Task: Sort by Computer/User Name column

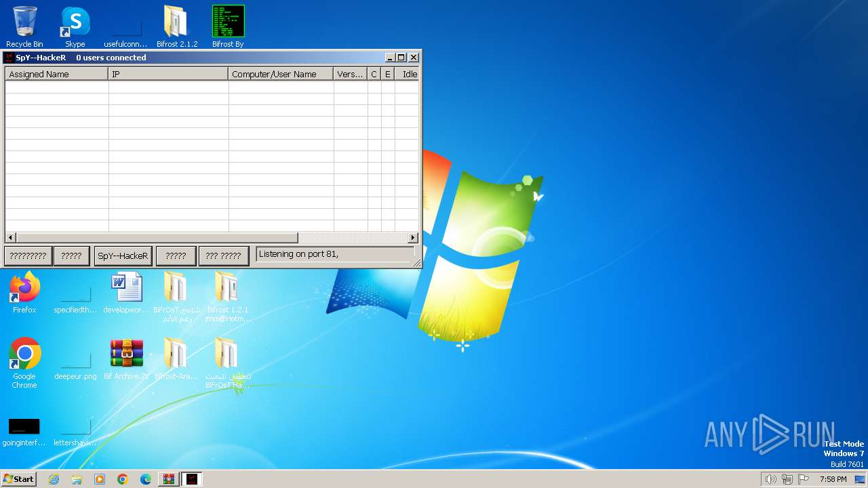Action: point(281,74)
